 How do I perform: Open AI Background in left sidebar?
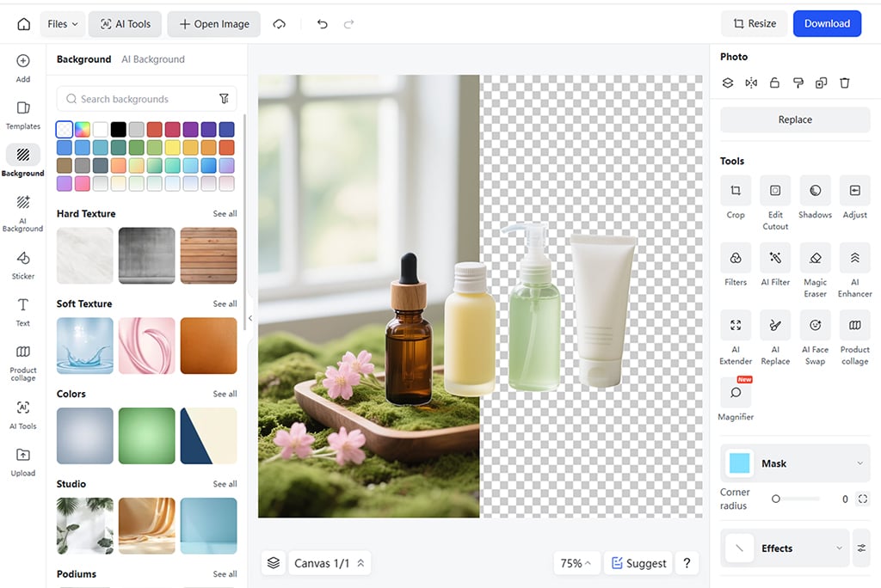click(x=23, y=213)
